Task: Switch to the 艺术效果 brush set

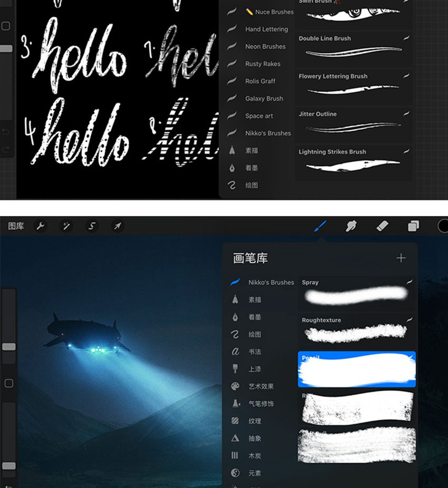Action: click(x=261, y=387)
